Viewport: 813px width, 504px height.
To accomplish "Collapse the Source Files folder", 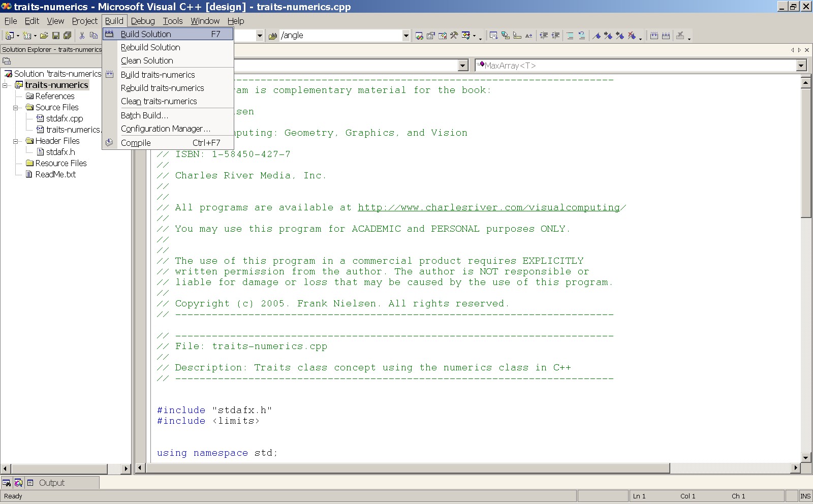I will (16, 108).
